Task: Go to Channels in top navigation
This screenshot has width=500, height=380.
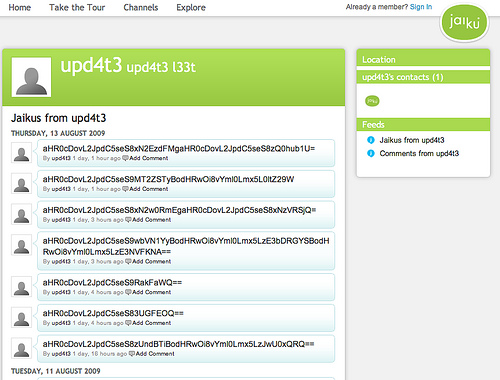Action: pyautogui.click(x=141, y=7)
